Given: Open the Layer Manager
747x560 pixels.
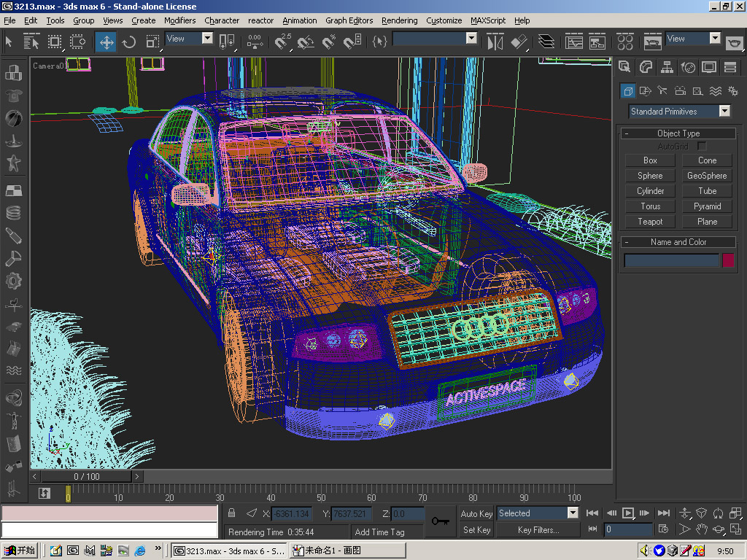Looking at the screenshot, I should (546, 42).
